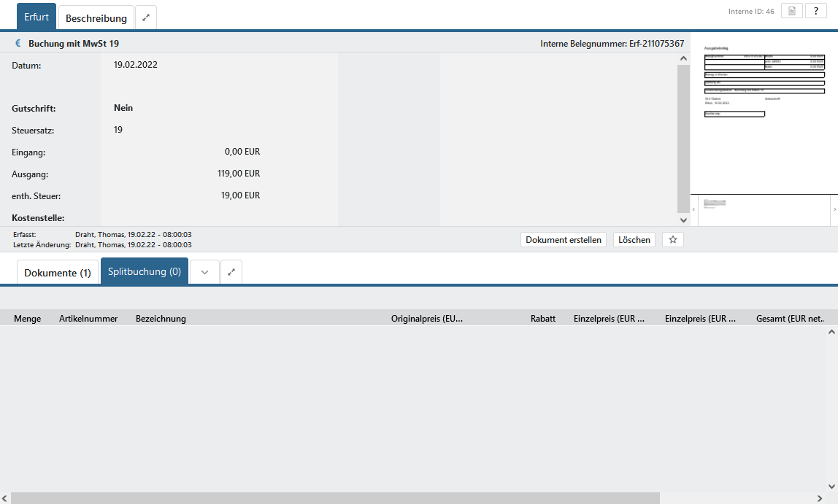This screenshot has height=504, width=838.
Task: Click the Euro icon before Buchung title
Action: click(18, 43)
